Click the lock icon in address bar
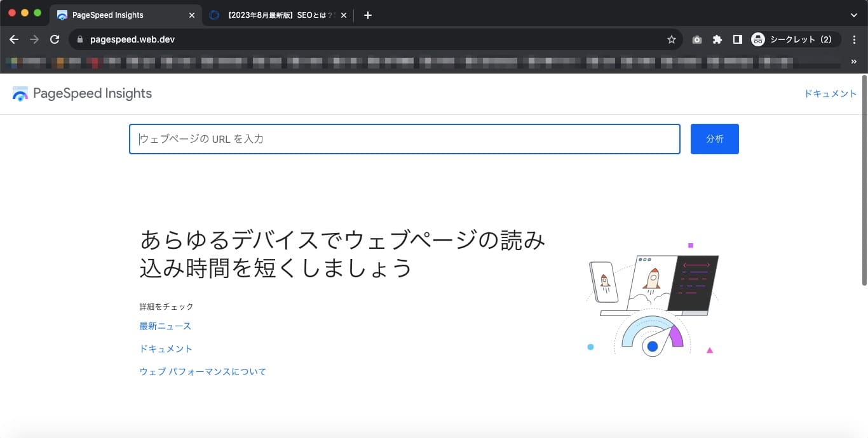 click(x=79, y=39)
